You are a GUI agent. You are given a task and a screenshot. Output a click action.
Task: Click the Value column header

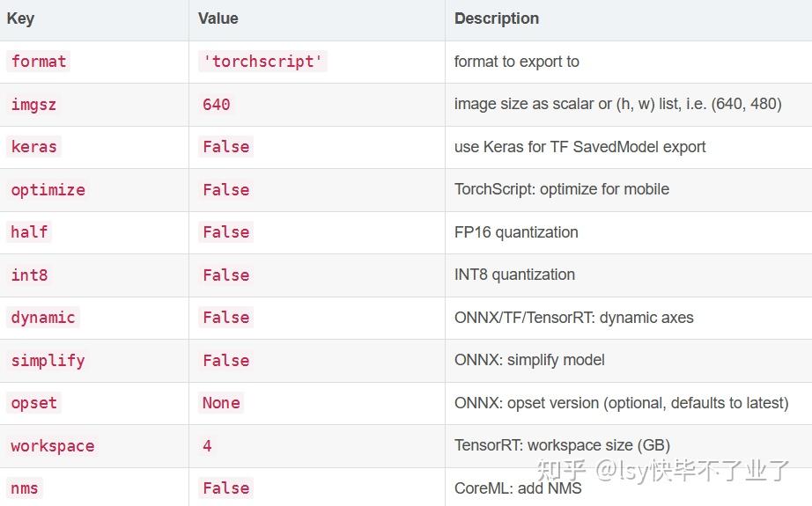[x=218, y=18]
